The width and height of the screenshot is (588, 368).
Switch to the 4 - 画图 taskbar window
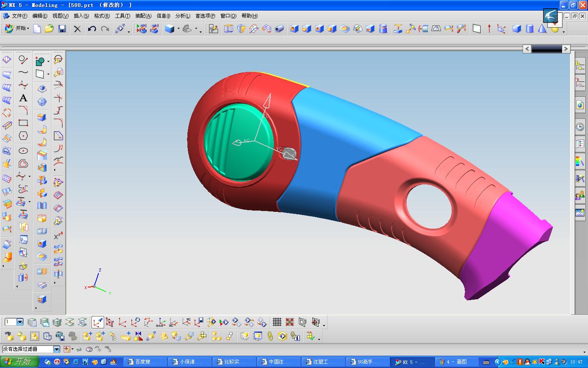tap(457, 362)
